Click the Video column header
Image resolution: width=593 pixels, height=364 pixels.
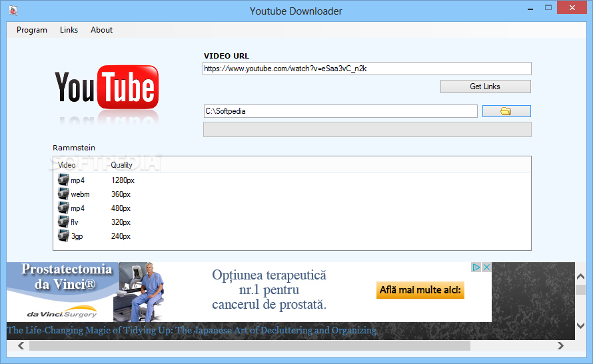pos(67,165)
